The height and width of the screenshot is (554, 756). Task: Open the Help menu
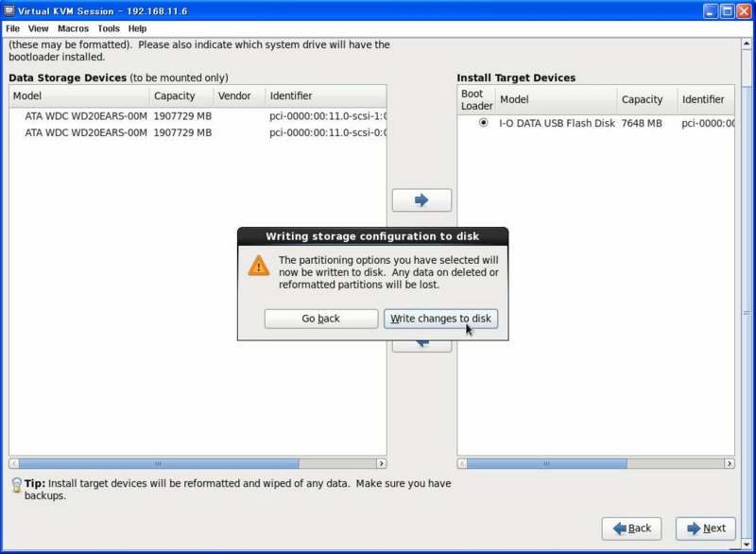(x=137, y=28)
